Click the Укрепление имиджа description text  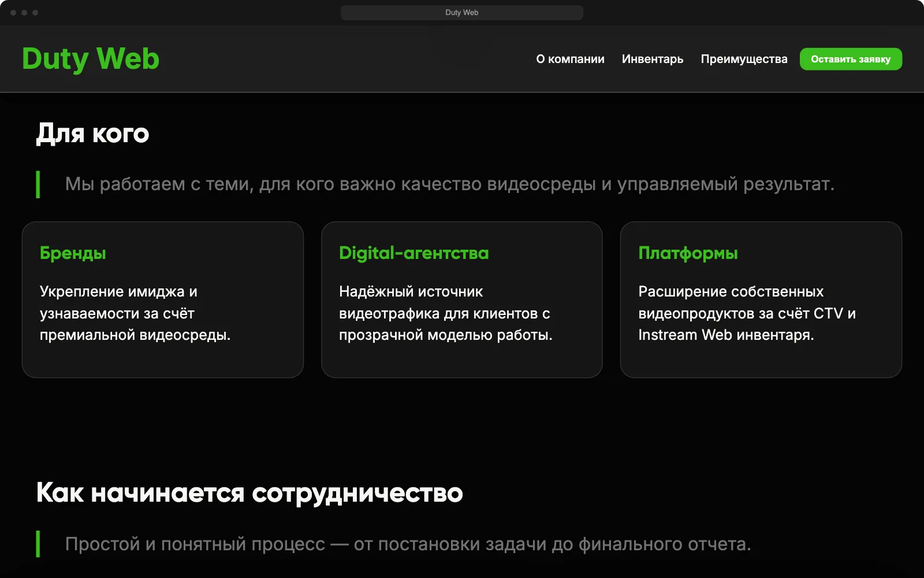coord(135,313)
